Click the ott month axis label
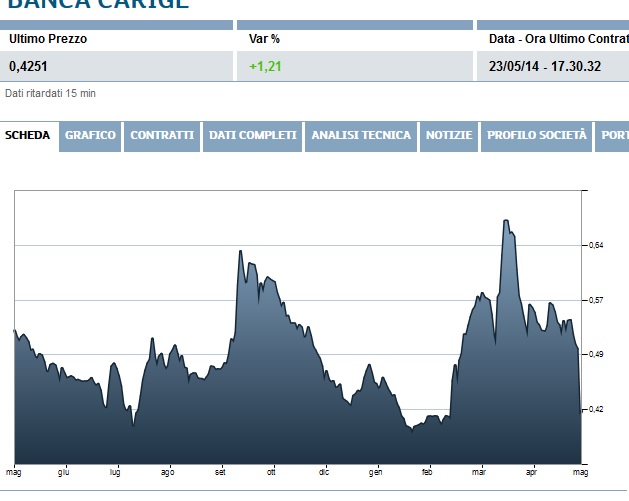The image size is (629, 501). pos(271,472)
